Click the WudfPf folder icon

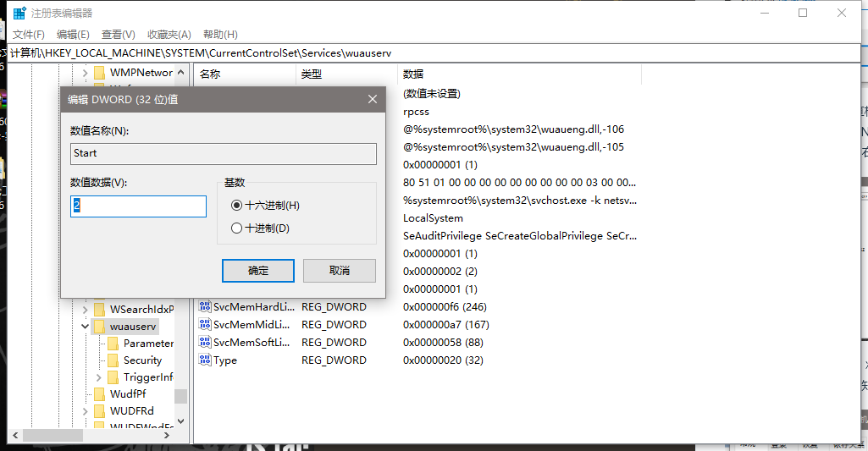point(99,393)
